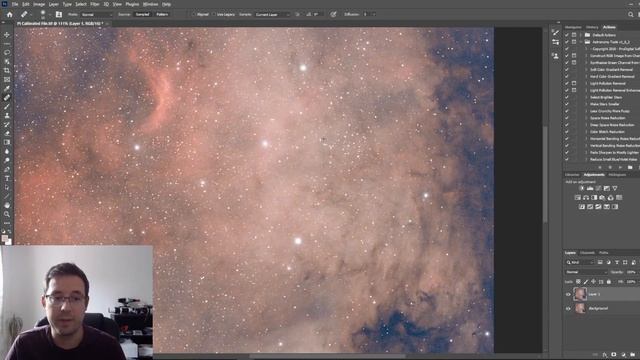This screenshot has width=640, height=360.
Task: Toggle dialog box for Construct RGB Image action
Action: pos(574,56)
